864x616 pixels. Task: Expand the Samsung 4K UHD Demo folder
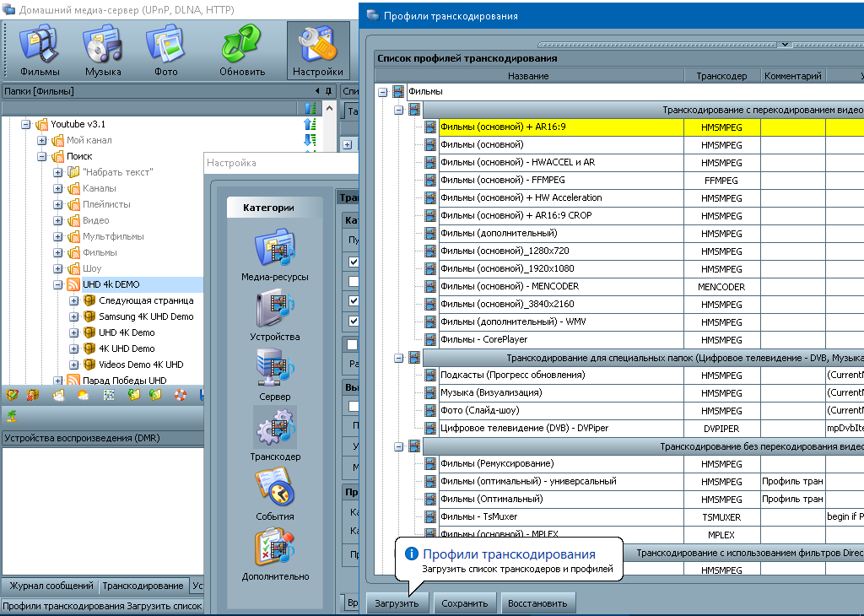pos(74,316)
